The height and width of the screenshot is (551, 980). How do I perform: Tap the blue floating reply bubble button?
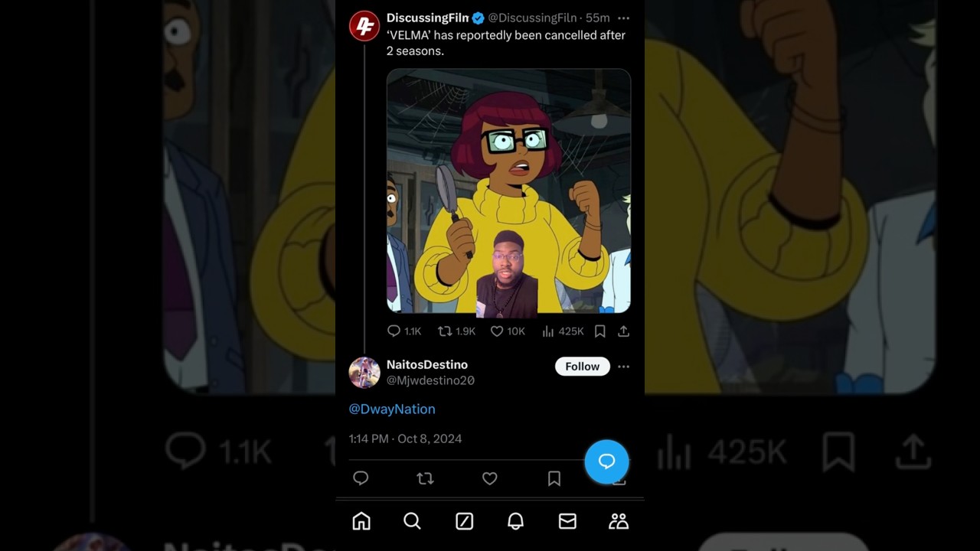click(606, 461)
